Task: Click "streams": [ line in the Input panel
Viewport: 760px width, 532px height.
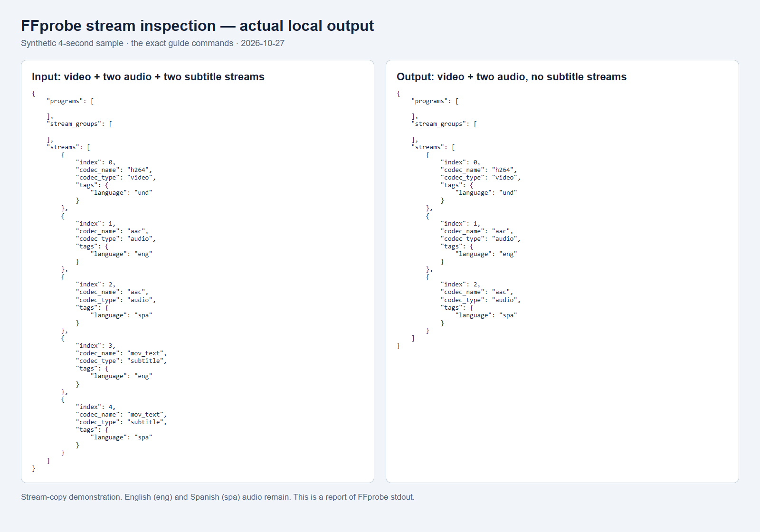Action: 68,147
